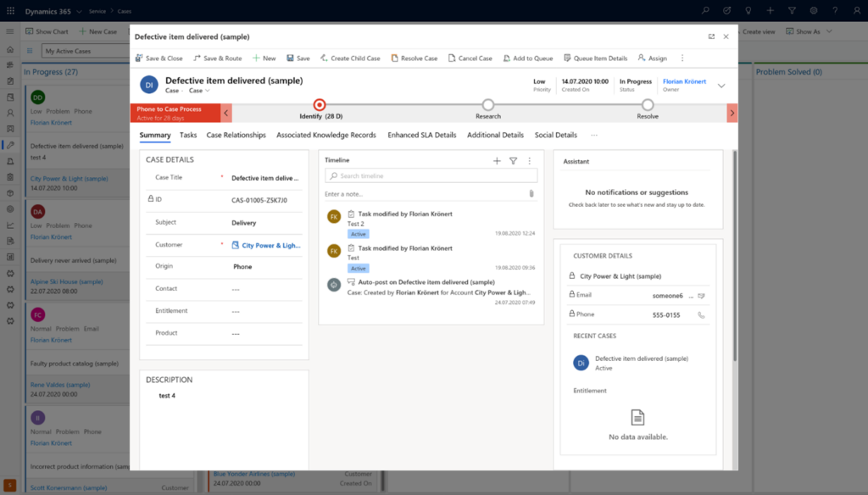
Task: Expand the case header chevron for more details
Action: [x=722, y=86]
